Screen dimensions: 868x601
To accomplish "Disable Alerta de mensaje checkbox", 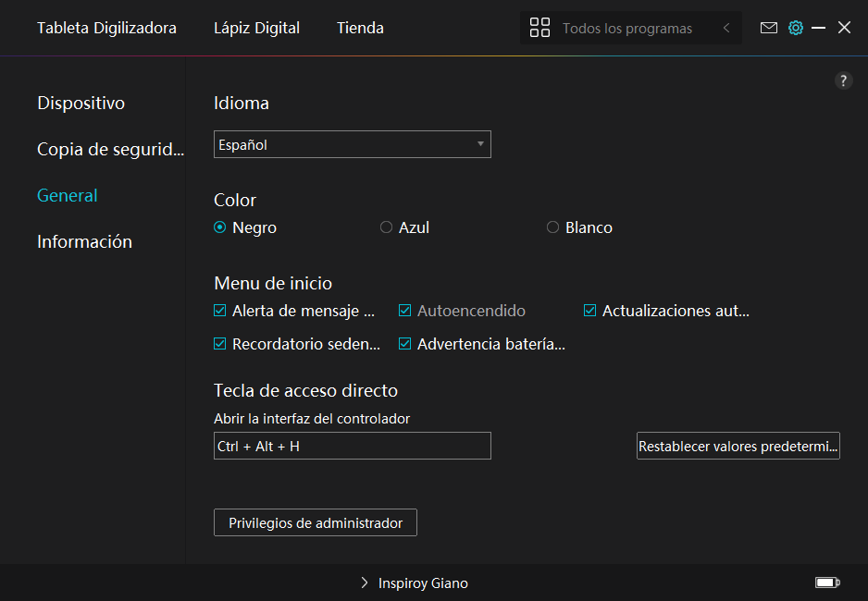I will pyautogui.click(x=220, y=311).
